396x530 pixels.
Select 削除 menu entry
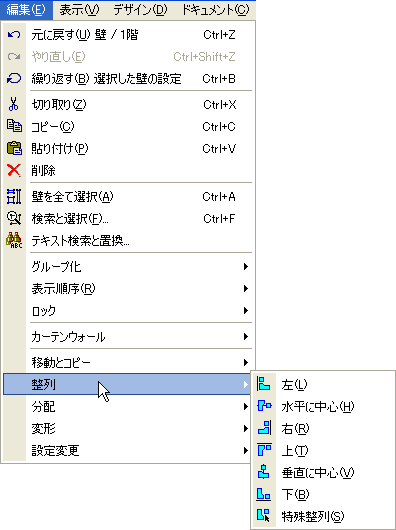(128, 170)
